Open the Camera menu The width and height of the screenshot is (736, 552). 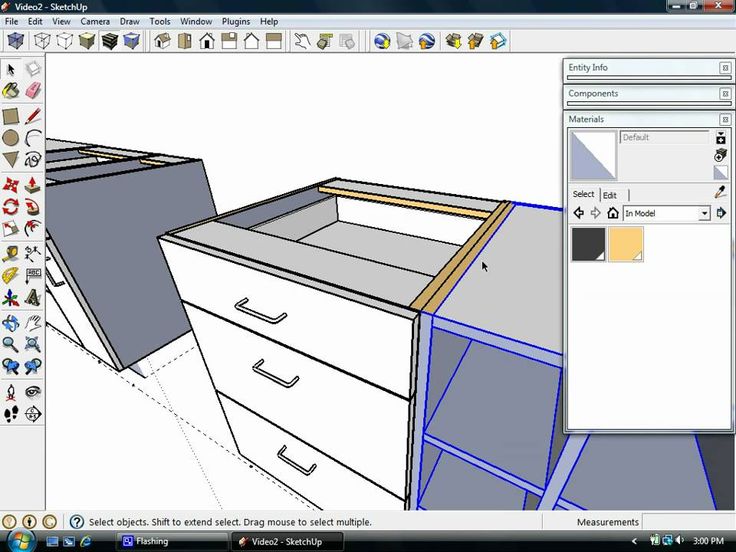95,22
